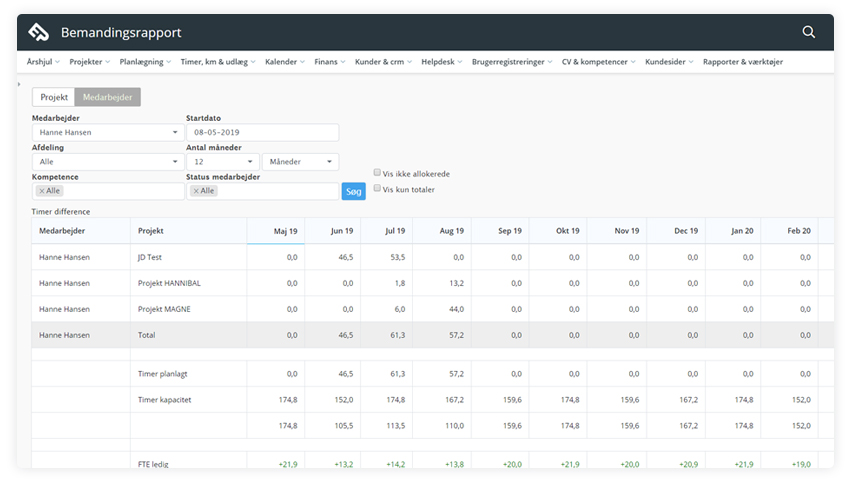Select the Projekt HANNIBAL row
Screen dimensions: 850x482
[x=433, y=283]
